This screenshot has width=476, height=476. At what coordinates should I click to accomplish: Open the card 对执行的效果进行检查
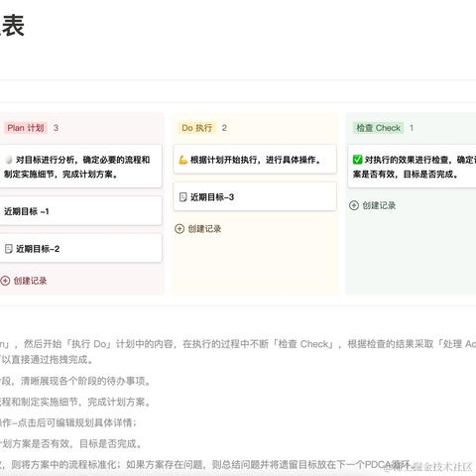click(412, 167)
